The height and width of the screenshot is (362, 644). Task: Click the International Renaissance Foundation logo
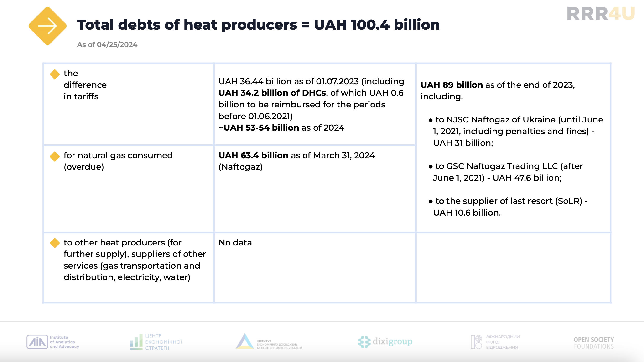[495, 342]
